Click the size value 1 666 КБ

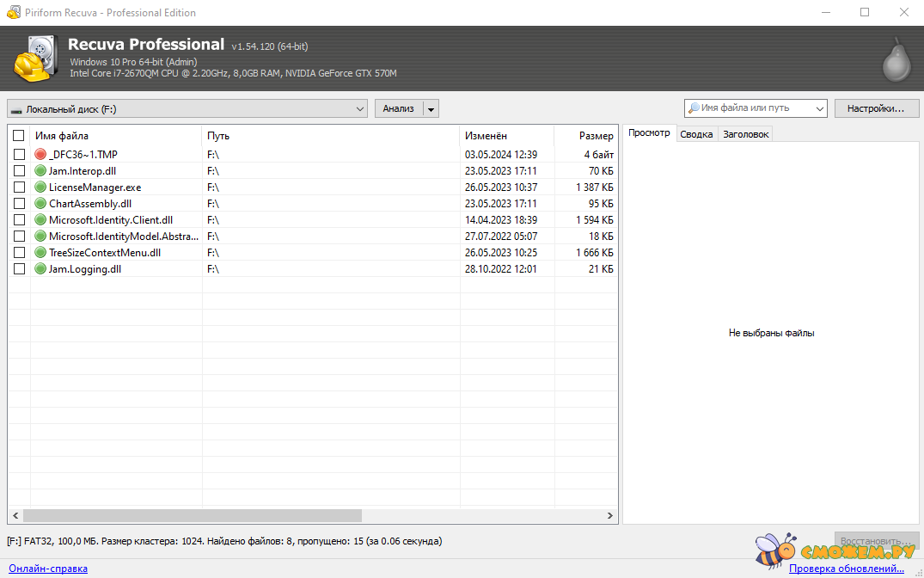[595, 253]
